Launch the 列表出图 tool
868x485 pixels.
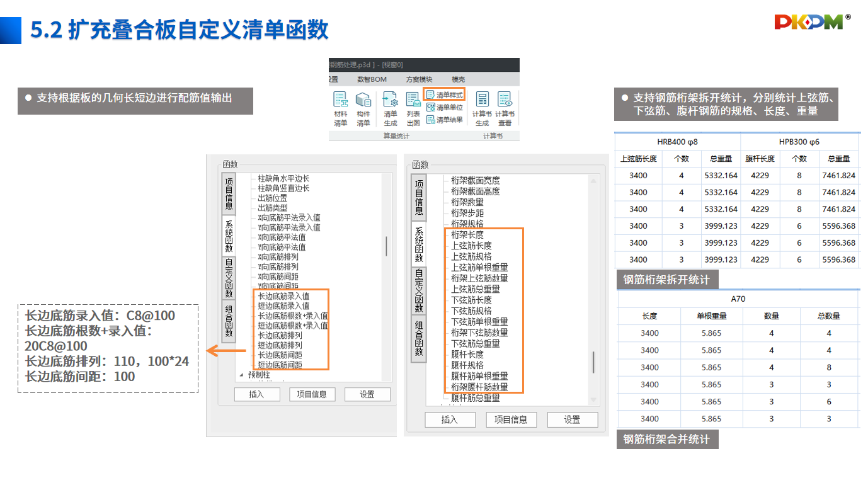point(413,109)
